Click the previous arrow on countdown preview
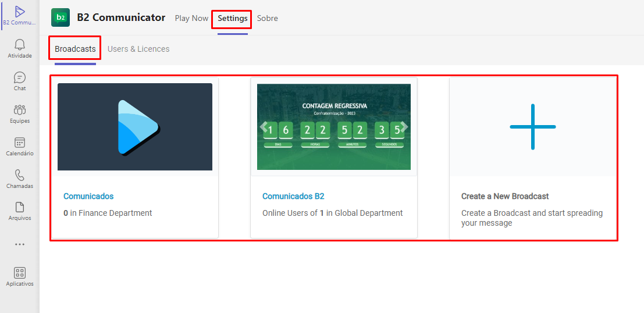This screenshot has height=313, width=644. tap(264, 126)
